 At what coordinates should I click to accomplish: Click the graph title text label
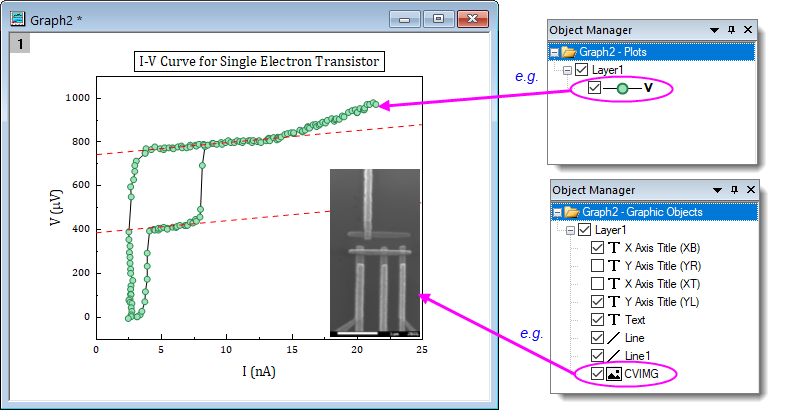coord(260,62)
